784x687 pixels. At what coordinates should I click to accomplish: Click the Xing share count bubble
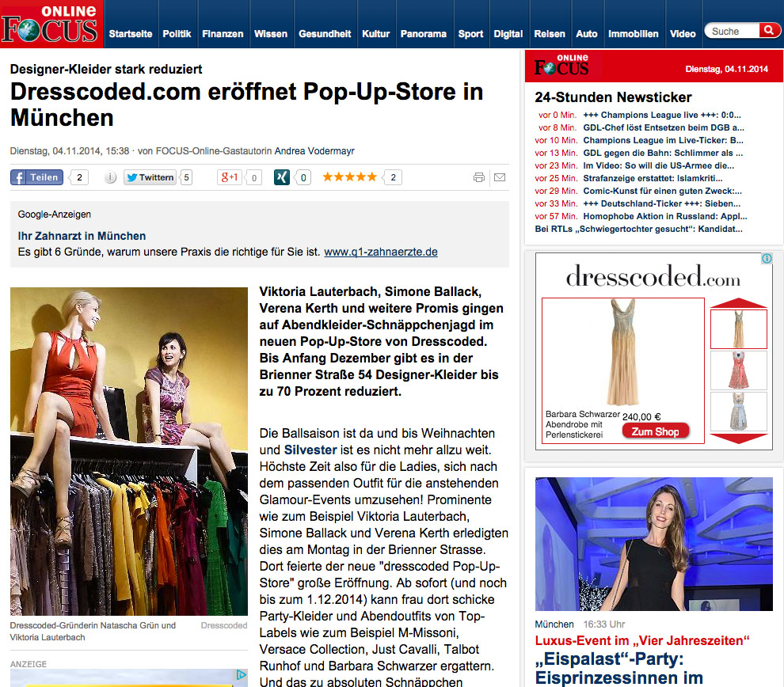[303, 177]
